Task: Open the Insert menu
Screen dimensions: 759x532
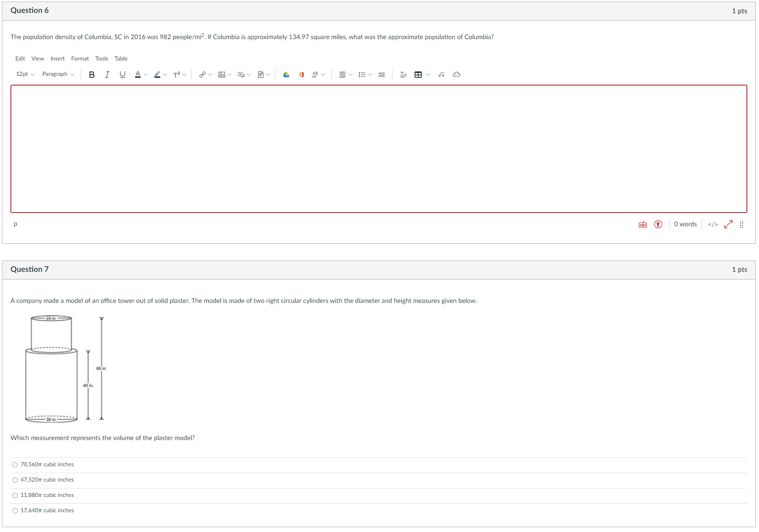Action: 58,58
